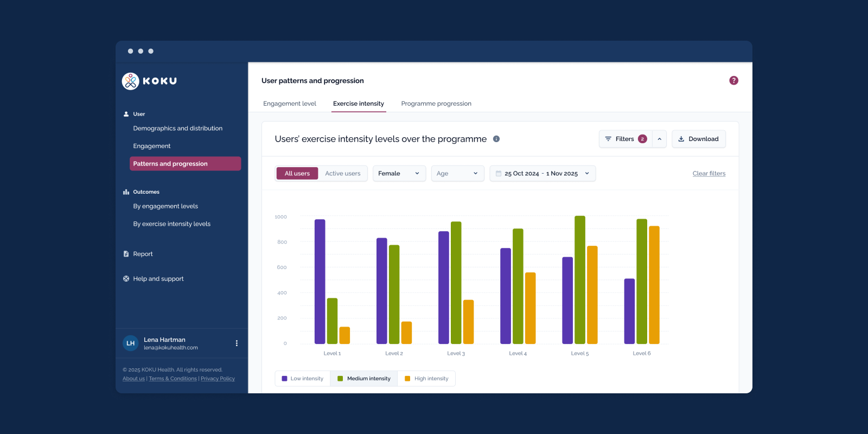This screenshot has height=434, width=868.
Task: Toggle High intensity legend series
Action: click(426, 379)
